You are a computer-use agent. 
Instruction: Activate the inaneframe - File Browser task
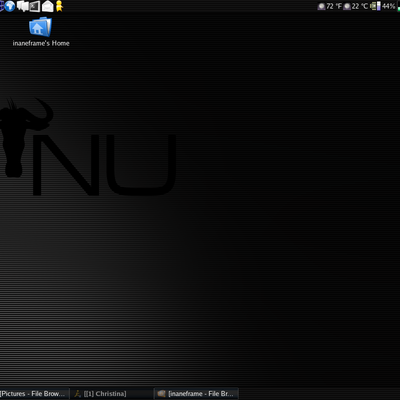[x=197, y=394]
